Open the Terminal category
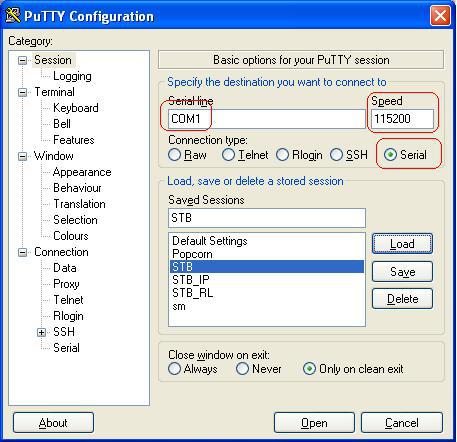This screenshot has height=442, width=457. click(x=54, y=92)
